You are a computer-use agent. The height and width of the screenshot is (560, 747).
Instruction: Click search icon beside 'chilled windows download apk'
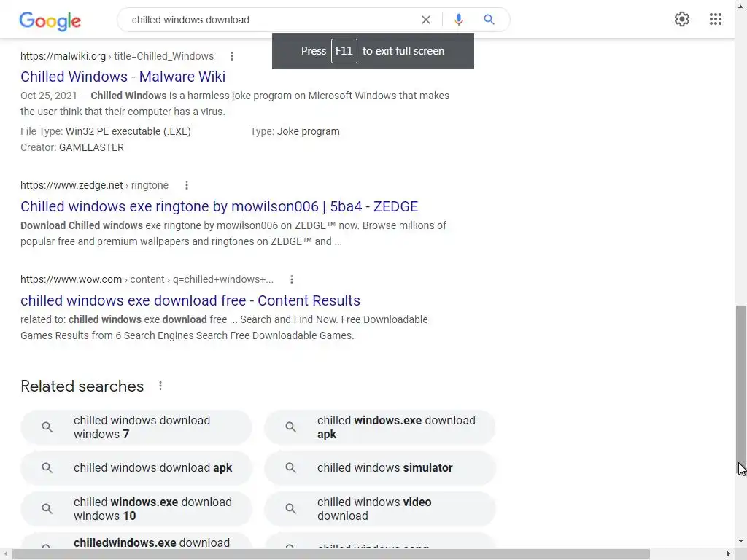pos(47,467)
